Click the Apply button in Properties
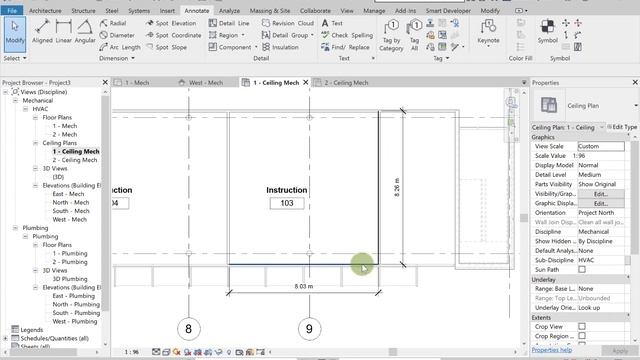The image size is (640, 360). (x=620, y=351)
